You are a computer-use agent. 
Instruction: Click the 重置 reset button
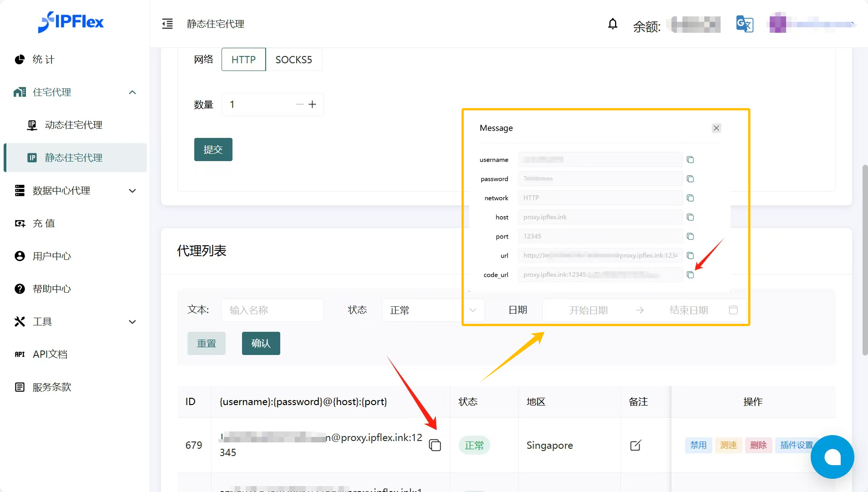pyautogui.click(x=206, y=344)
